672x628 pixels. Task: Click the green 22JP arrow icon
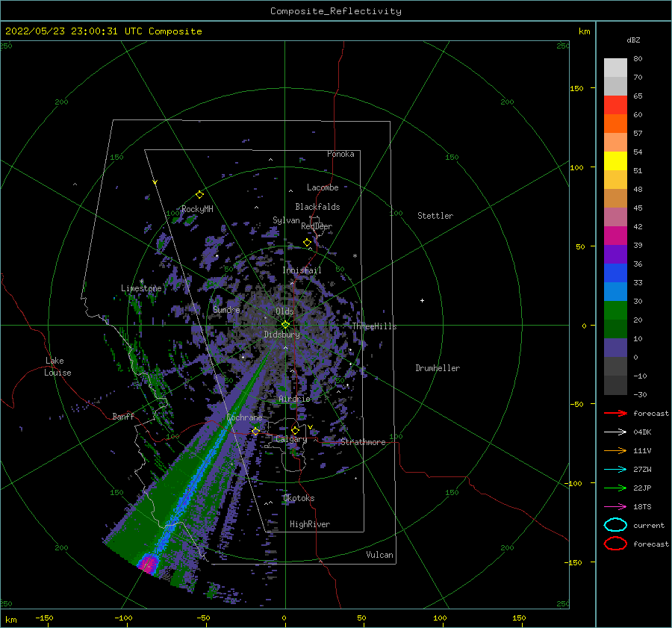[615, 488]
